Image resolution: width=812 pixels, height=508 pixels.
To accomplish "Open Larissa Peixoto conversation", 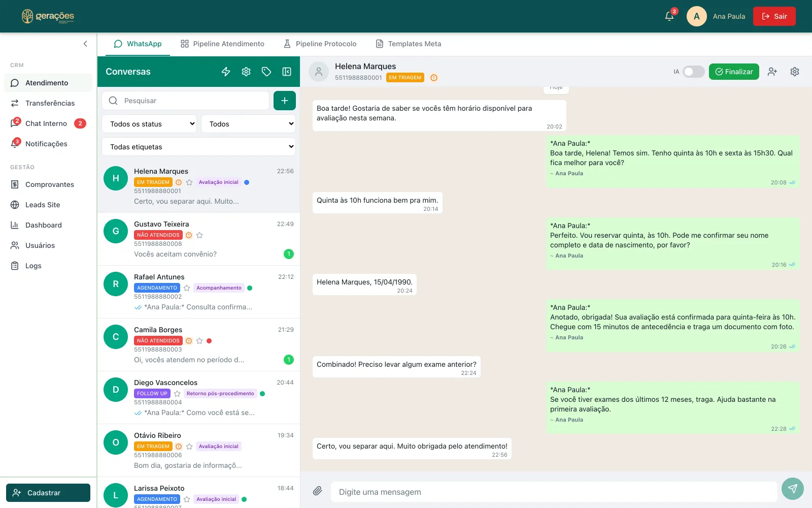I will tap(199, 492).
